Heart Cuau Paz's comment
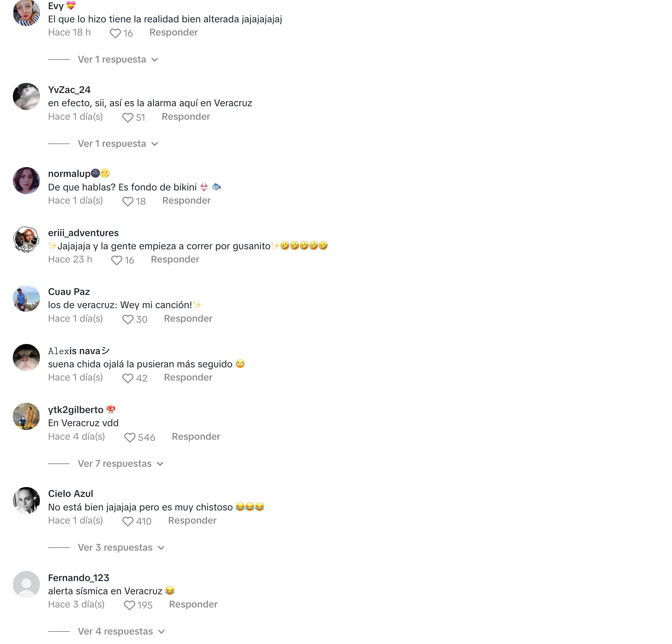Screen dimensions: 672x644 pyautogui.click(x=128, y=319)
